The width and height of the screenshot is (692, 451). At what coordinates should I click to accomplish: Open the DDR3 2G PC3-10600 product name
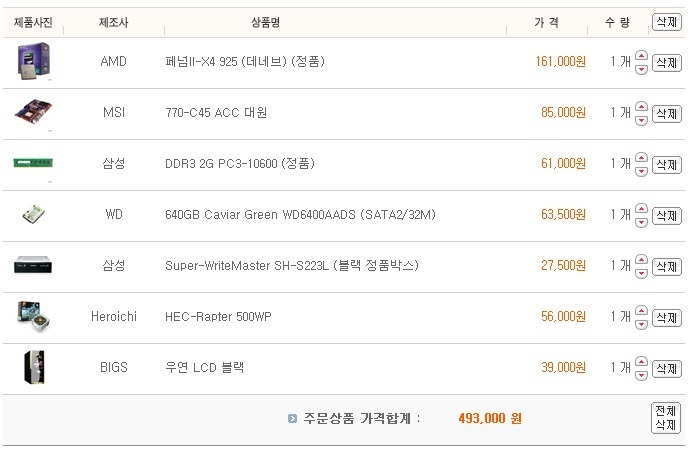[x=240, y=164]
